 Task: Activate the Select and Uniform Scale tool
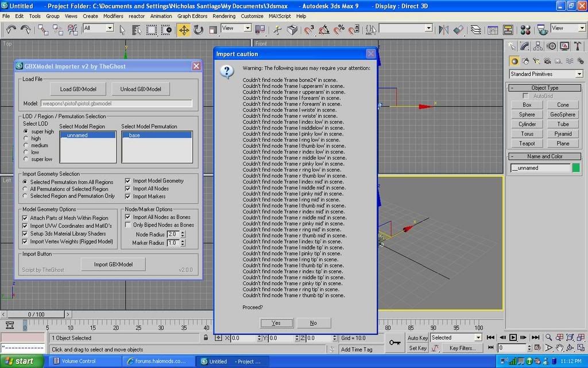coord(212,30)
